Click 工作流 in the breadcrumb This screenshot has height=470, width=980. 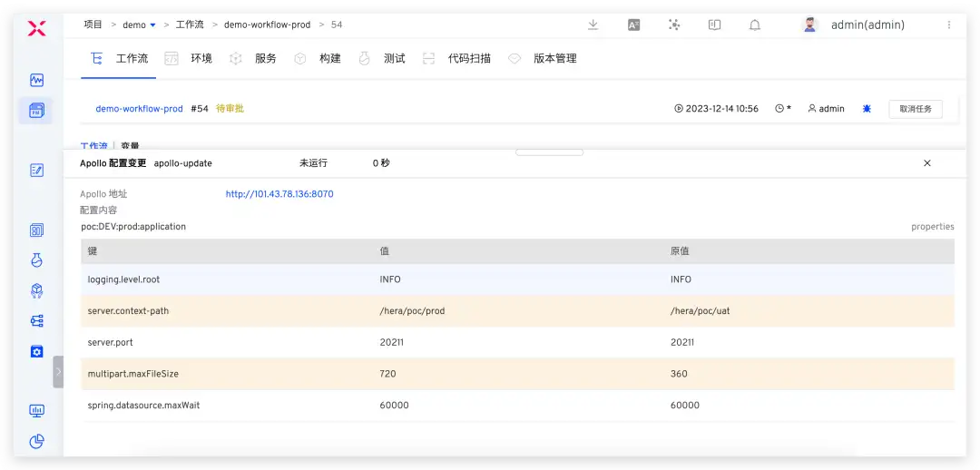pos(190,25)
